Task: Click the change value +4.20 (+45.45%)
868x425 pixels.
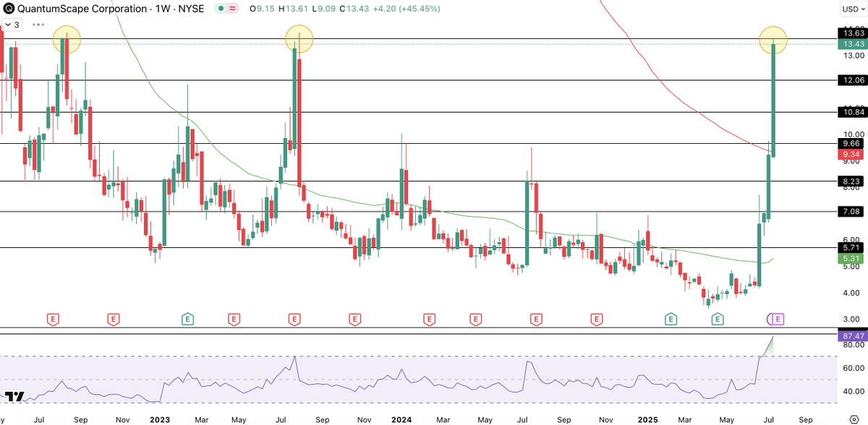Action: click(x=405, y=9)
